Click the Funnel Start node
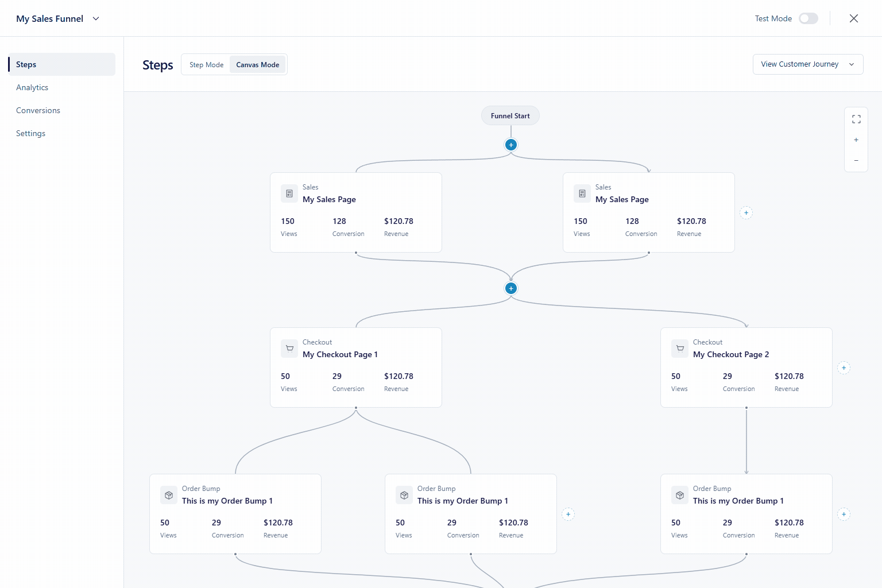The image size is (882, 588). [x=510, y=115]
